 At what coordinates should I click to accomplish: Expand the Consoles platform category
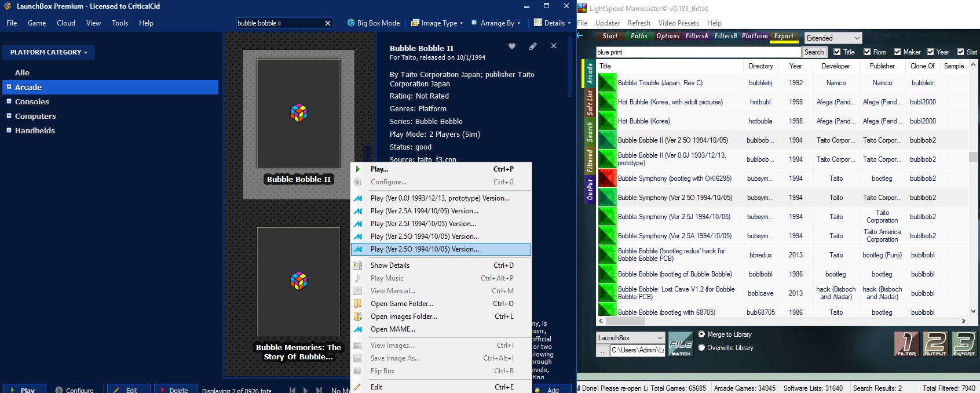click(x=9, y=101)
